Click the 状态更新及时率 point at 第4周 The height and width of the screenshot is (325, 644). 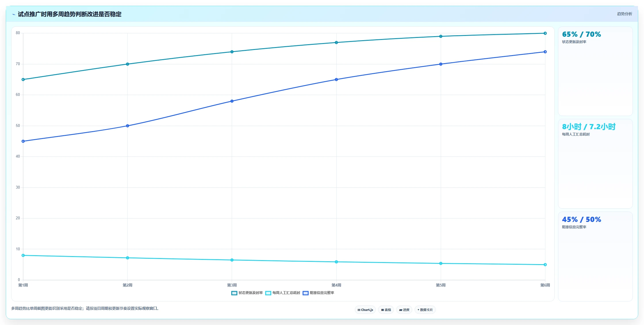pos(336,42)
